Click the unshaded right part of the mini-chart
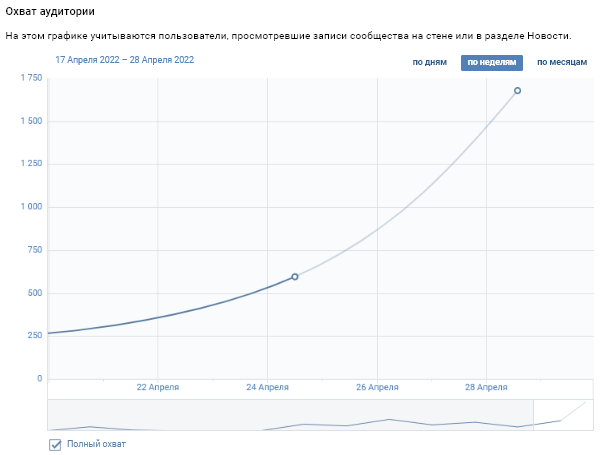Screen dimensions: 604x455 pyautogui.click(x=564, y=415)
